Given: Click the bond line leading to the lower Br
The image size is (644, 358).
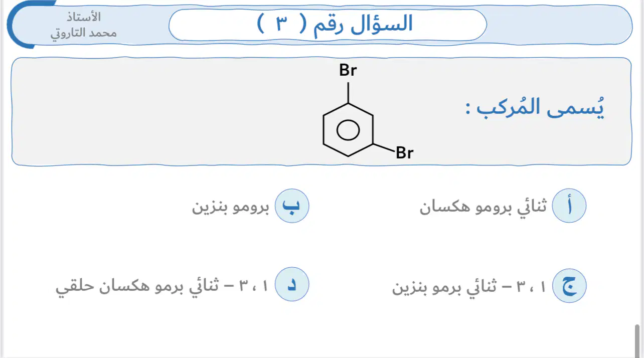Looking at the screenshot, I should click(385, 147).
